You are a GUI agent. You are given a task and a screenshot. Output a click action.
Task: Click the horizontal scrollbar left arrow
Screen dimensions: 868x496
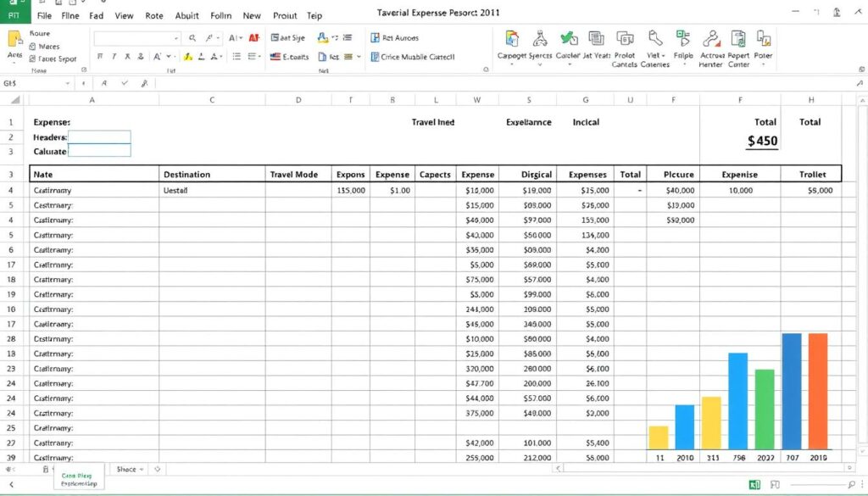558,468
